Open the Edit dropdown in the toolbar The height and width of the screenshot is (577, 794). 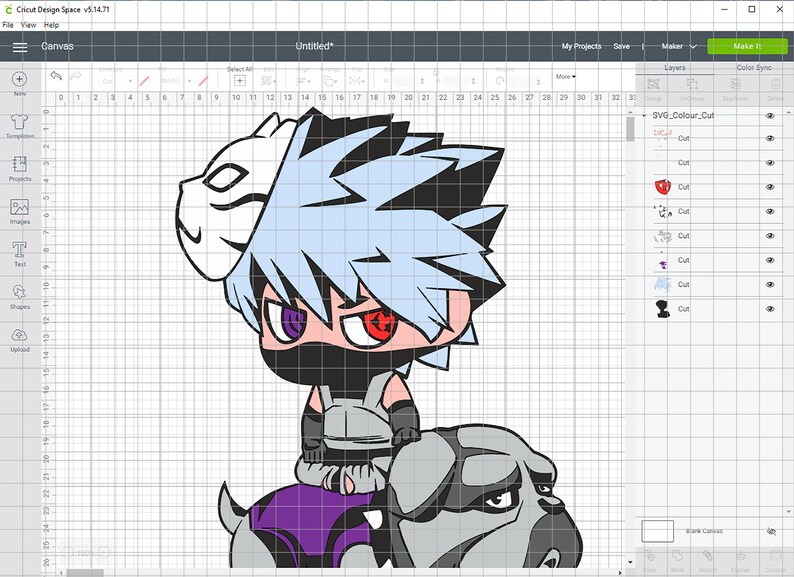[x=267, y=81]
